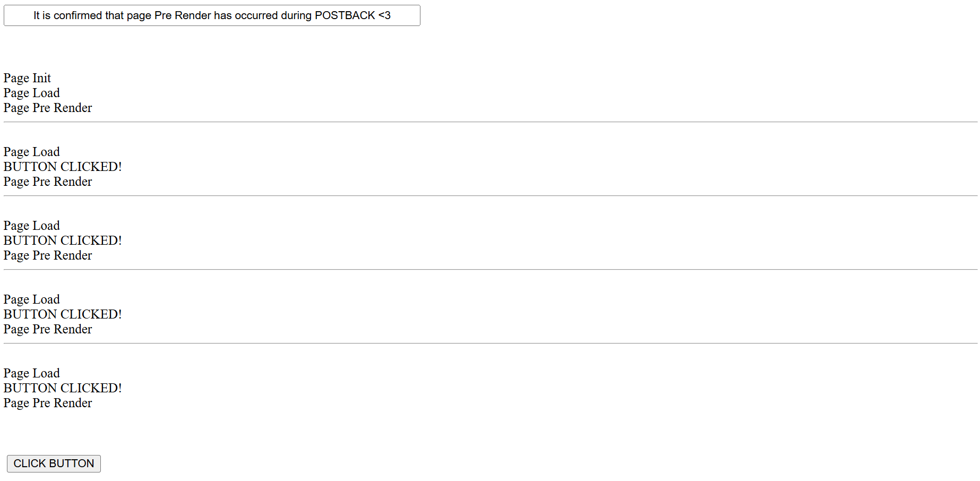The width and height of the screenshot is (980, 481).
Task: Click the third horizontal separator rule
Action: click(x=491, y=270)
